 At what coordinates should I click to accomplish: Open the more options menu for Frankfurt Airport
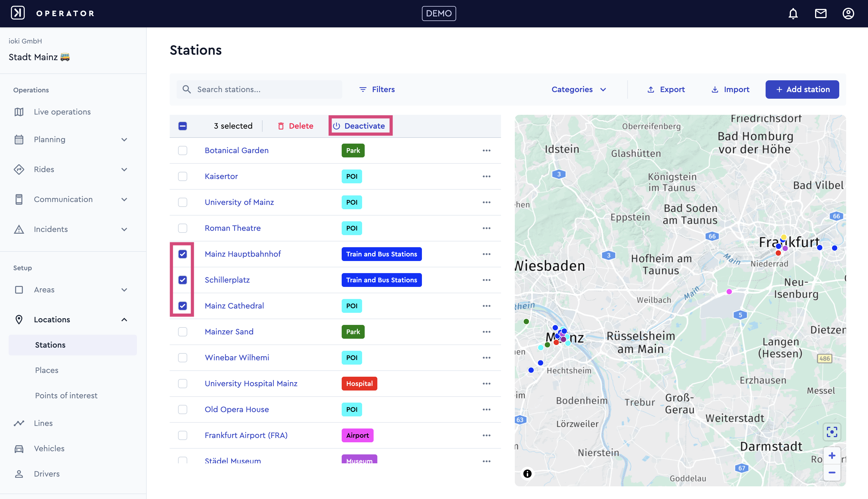click(487, 435)
